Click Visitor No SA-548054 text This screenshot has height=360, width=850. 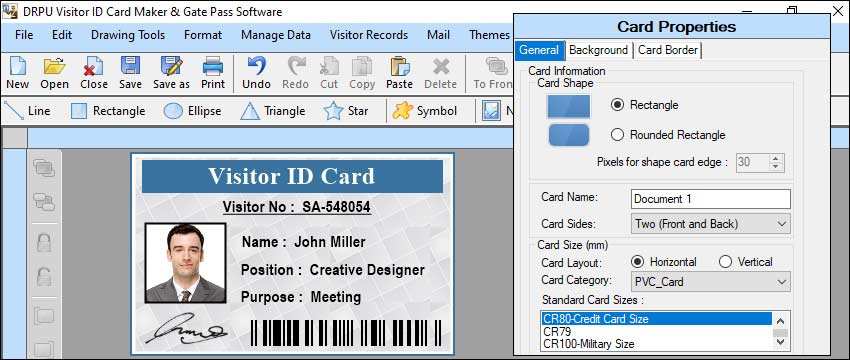point(297,207)
